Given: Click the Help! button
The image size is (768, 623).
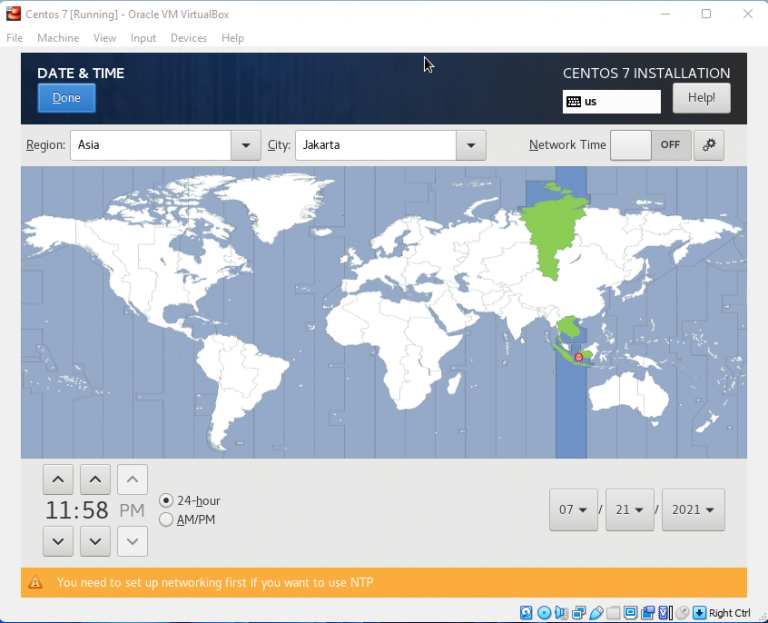Looking at the screenshot, I should point(701,98).
